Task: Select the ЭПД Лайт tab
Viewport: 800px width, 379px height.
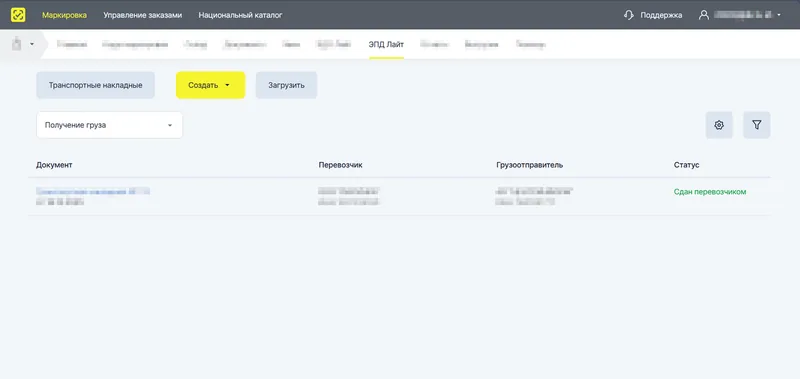Action: (386, 44)
